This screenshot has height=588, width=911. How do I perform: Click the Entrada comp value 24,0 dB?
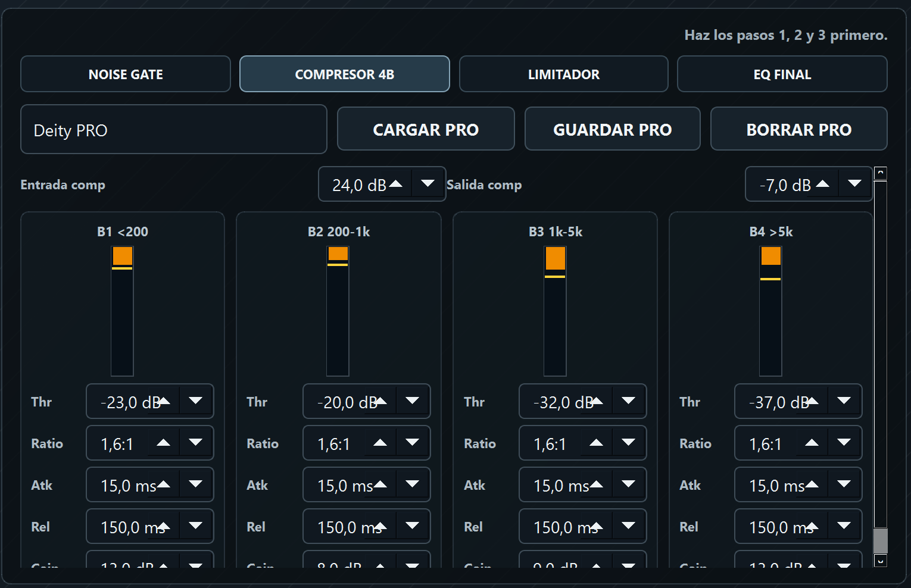pos(360,186)
